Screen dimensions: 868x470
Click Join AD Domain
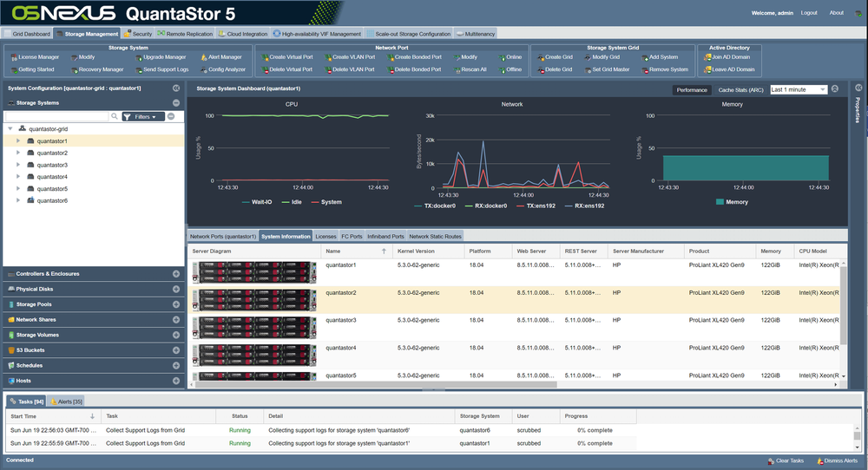click(727, 57)
